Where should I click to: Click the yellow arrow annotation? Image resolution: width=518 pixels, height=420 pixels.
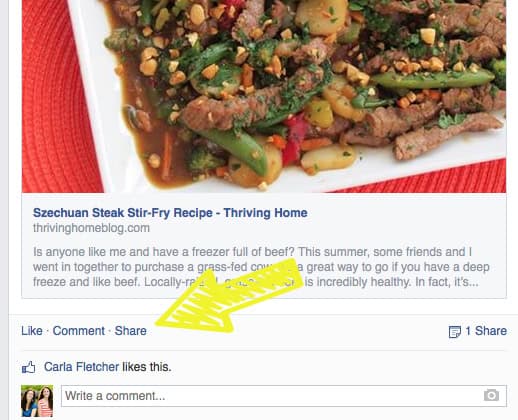click(x=230, y=296)
